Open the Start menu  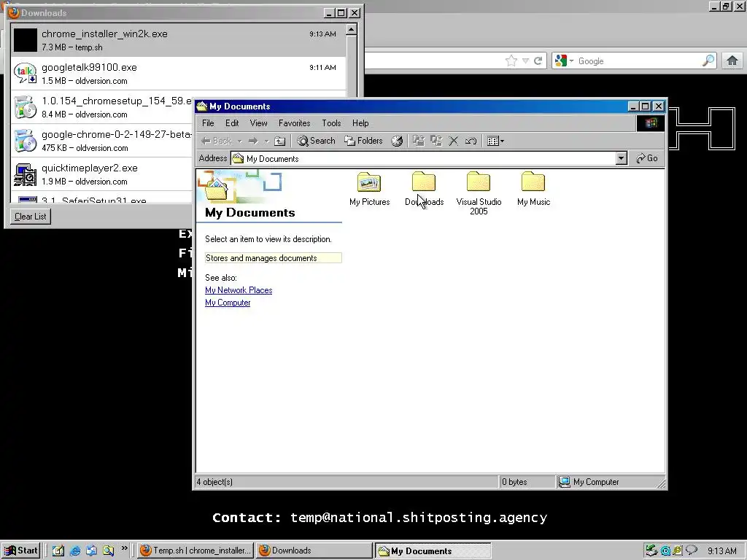(x=20, y=551)
